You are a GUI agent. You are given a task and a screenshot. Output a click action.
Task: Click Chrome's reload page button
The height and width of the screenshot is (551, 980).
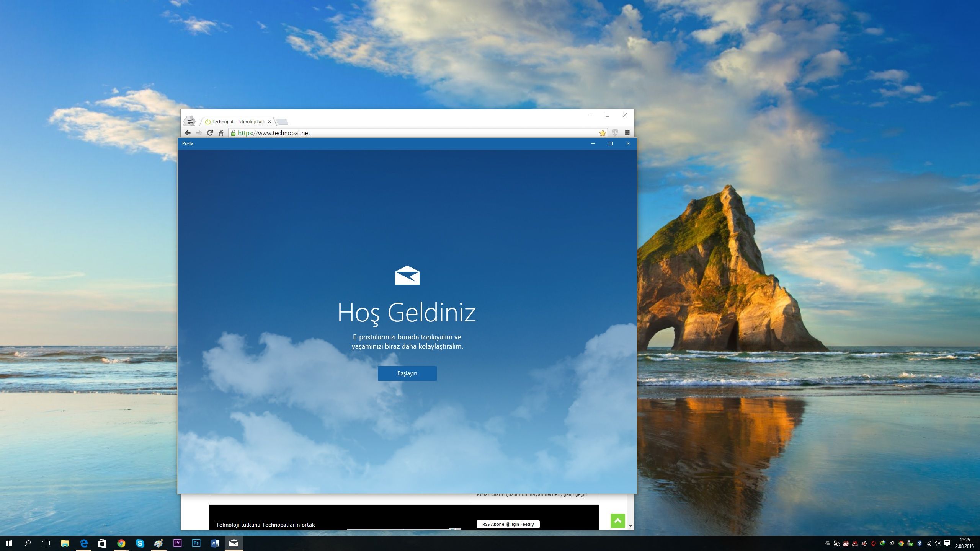pyautogui.click(x=210, y=133)
